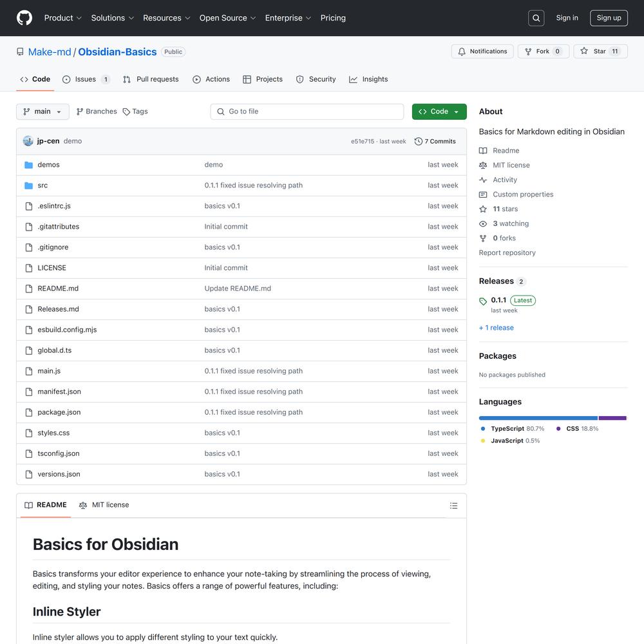This screenshot has height=644, width=644.
Task: Click the tag icon beside release 0.1.1
Action: coord(483,301)
